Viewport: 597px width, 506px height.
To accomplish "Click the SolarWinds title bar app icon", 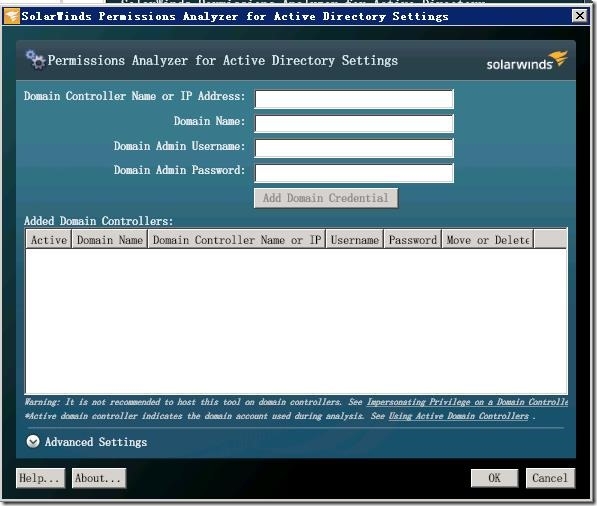I will click(12, 16).
